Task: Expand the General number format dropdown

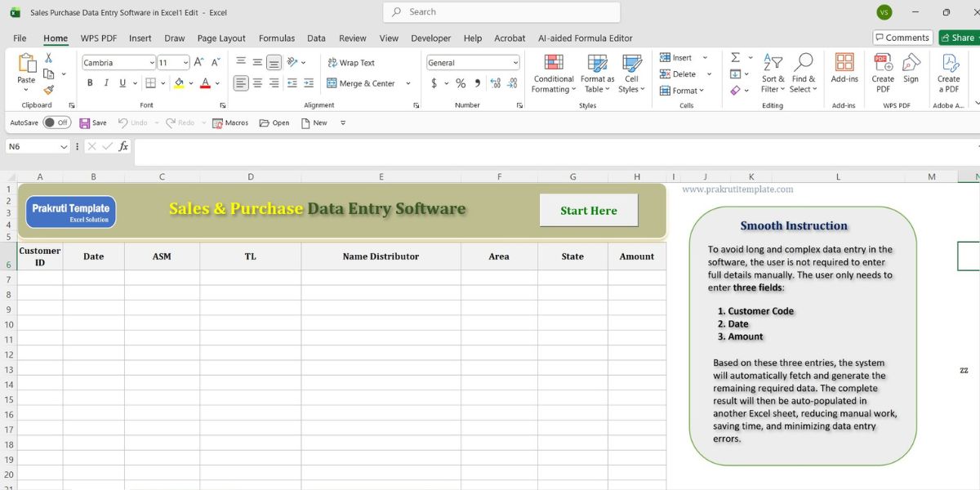Action: 515,63
